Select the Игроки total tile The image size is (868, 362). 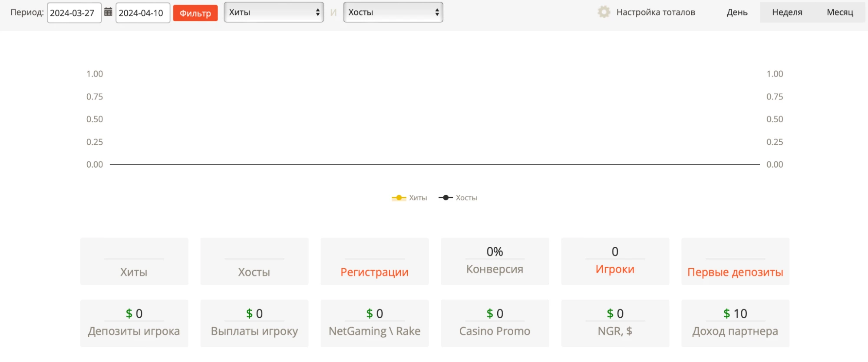615,261
